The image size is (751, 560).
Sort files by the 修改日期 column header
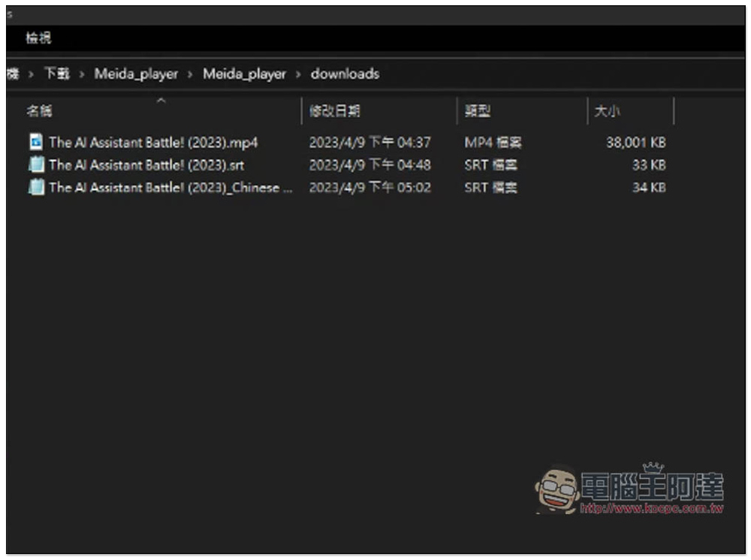point(335,111)
